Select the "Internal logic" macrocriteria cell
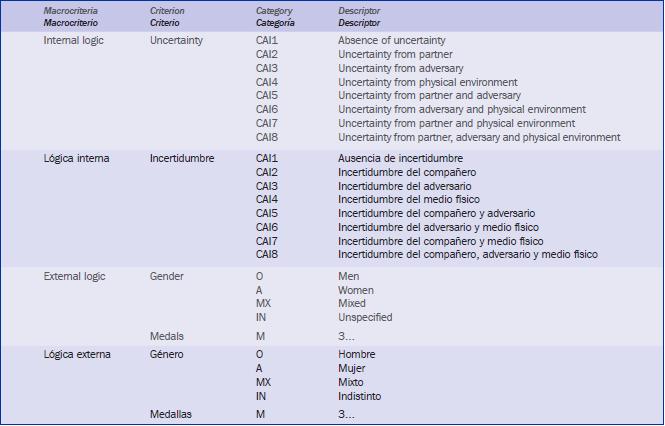Viewport: 665px width, 426px height. (74, 40)
